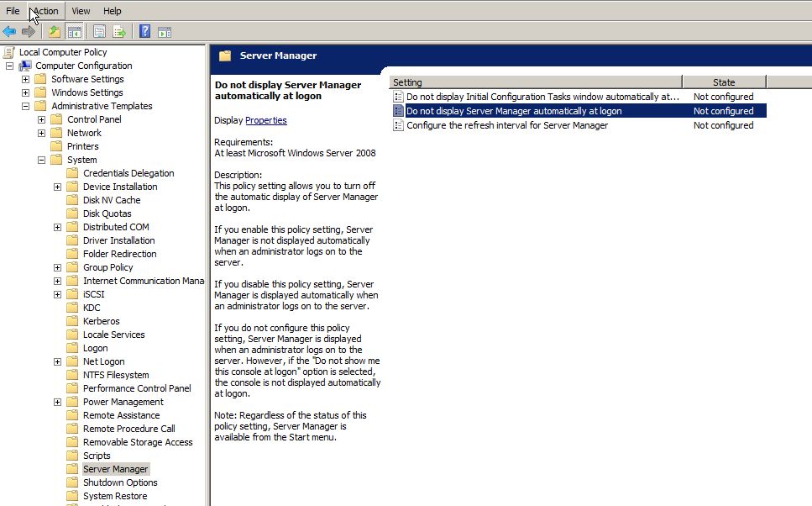Open the Properties link in the description pane
Screen dimensions: 812x506
click(x=265, y=120)
